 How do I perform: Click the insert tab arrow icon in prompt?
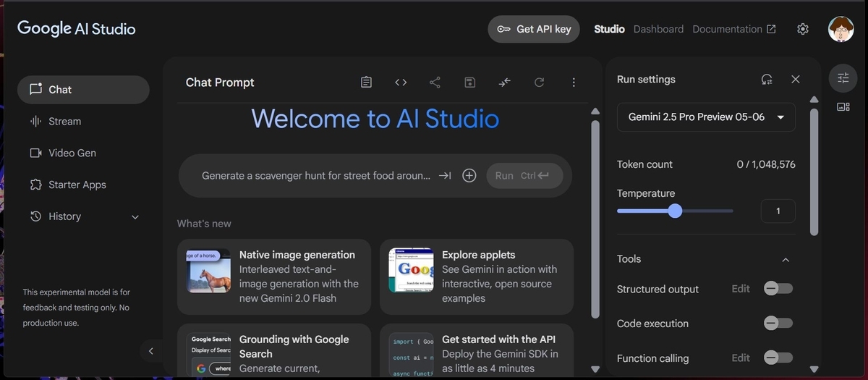click(445, 175)
